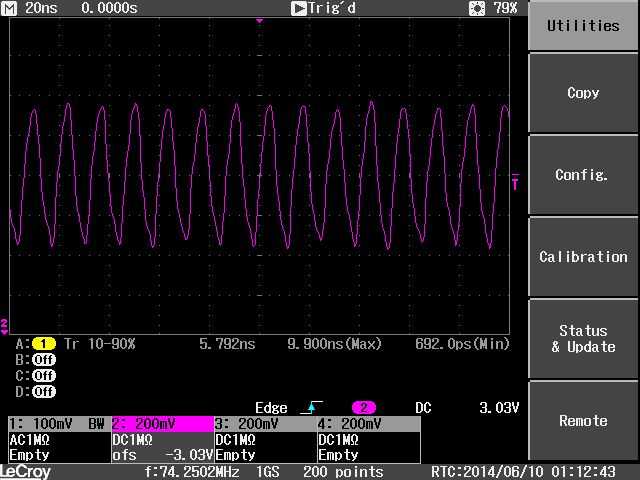Click the 79% brightness value
This screenshot has width=640, height=480.
click(x=505, y=8)
